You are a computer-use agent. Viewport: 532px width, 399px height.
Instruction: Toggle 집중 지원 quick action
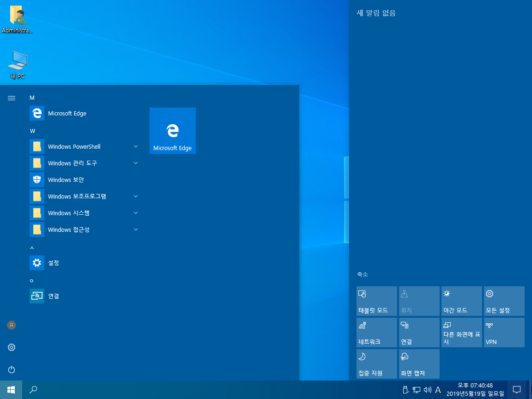pos(377,364)
